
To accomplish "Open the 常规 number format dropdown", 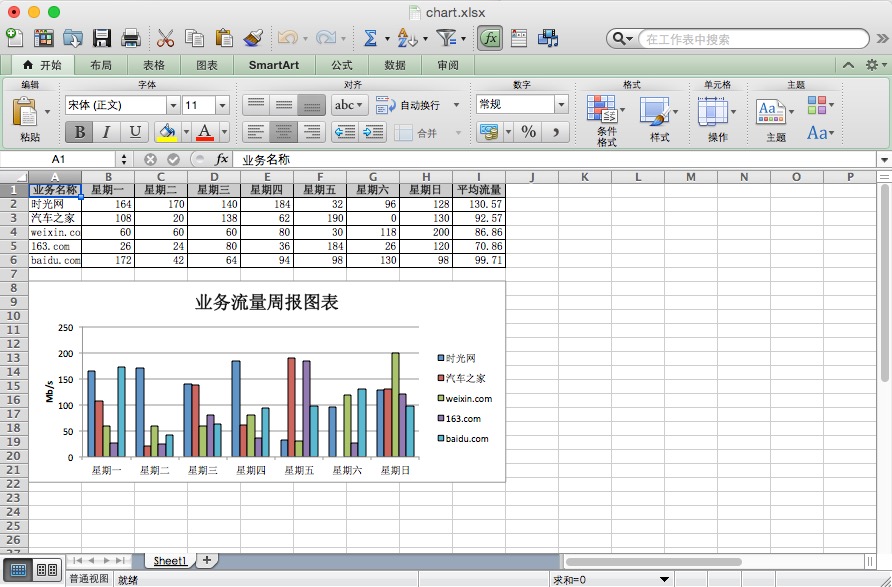I will [x=561, y=104].
